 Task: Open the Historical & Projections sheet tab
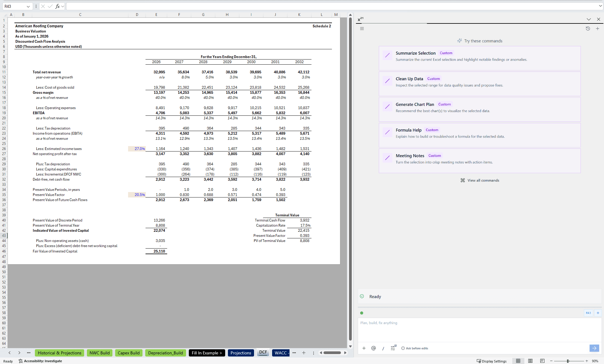coord(60,353)
